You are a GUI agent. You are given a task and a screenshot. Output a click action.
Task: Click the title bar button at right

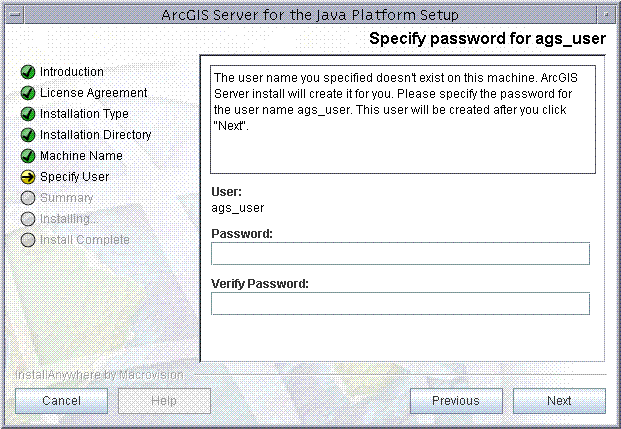pos(606,15)
